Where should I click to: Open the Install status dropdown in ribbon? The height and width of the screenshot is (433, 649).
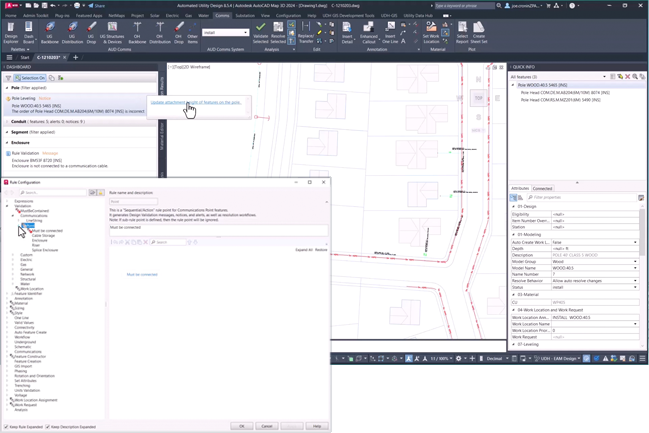point(246,32)
